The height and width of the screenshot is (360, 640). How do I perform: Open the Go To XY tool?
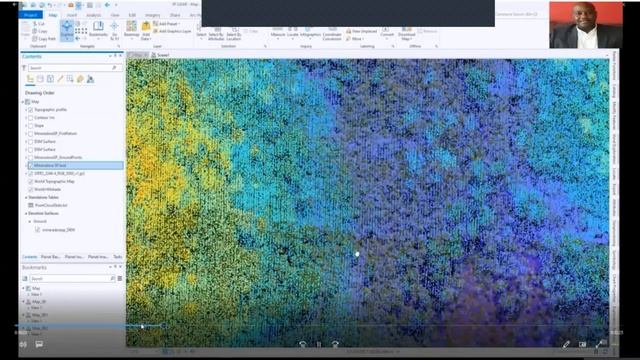(114, 31)
